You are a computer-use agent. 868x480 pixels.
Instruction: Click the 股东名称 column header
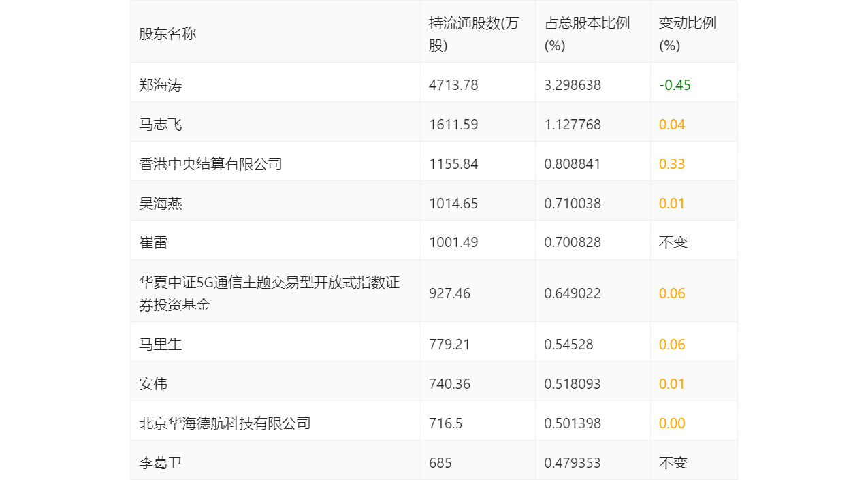167,34
